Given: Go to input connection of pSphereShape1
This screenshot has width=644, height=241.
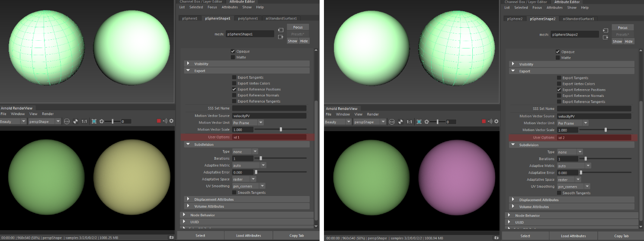Looking at the screenshot, I should point(281,30).
